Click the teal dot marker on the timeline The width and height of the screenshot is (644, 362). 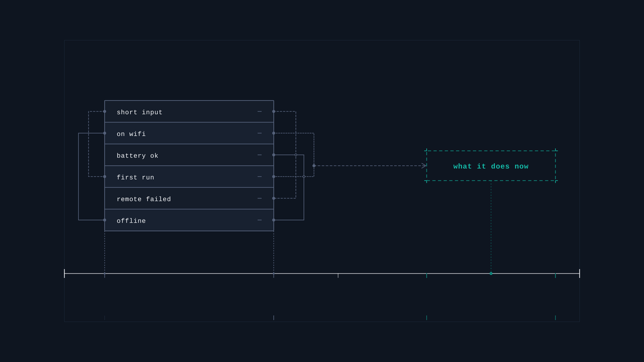click(491, 274)
